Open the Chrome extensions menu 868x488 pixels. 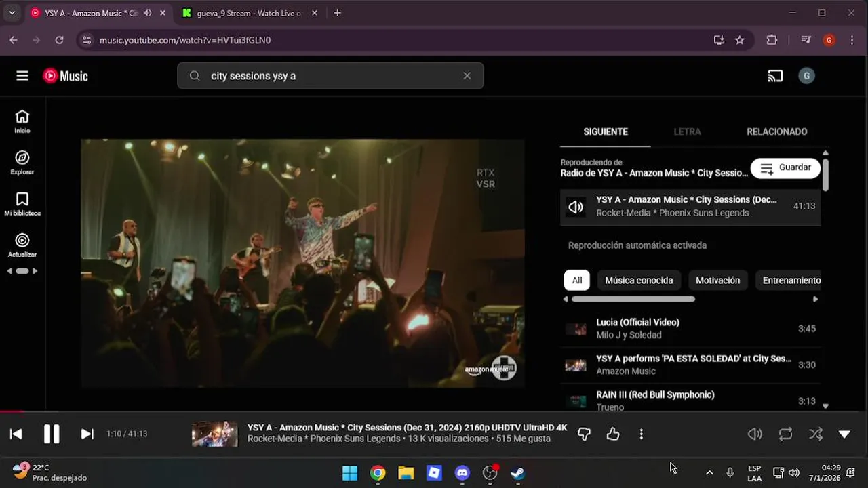point(772,40)
